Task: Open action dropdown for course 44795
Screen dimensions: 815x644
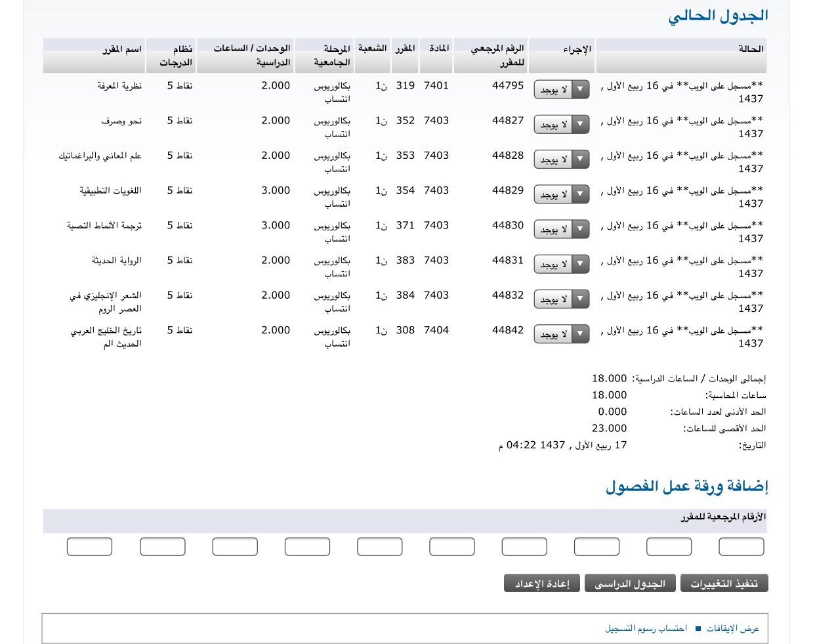Action: [x=562, y=90]
